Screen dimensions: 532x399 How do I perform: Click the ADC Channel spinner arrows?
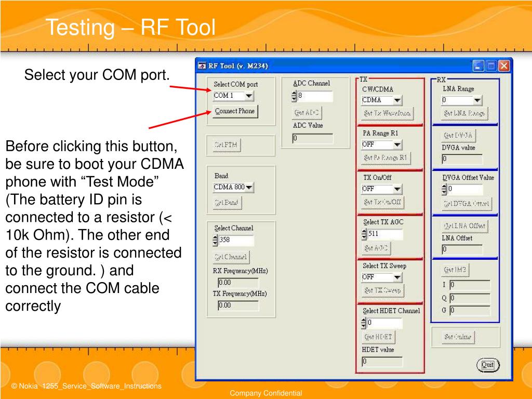tap(294, 96)
